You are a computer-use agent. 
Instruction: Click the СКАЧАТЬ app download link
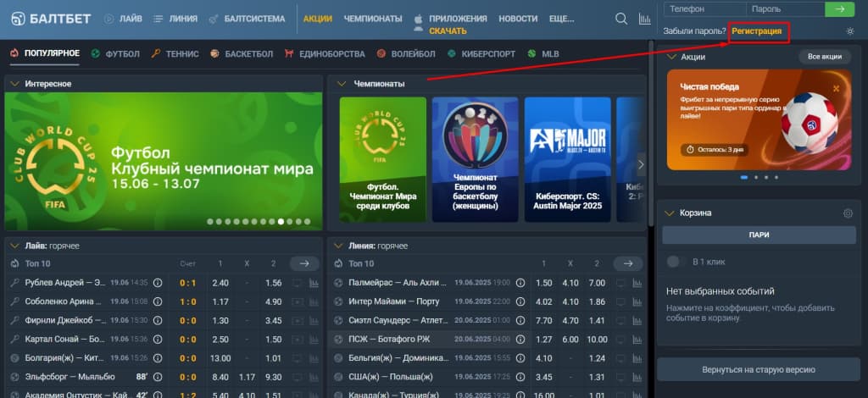[448, 31]
